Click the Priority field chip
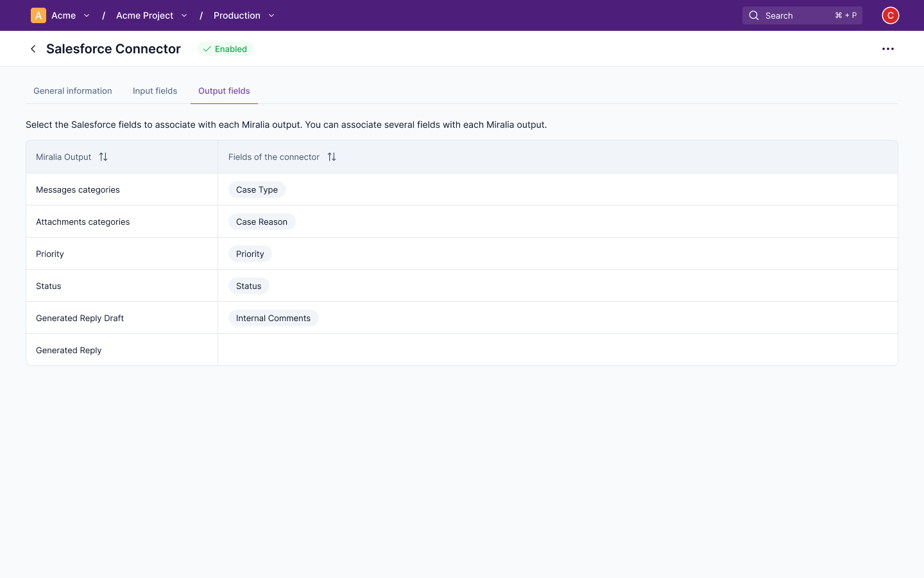The width and height of the screenshot is (924, 578). pyautogui.click(x=250, y=254)
